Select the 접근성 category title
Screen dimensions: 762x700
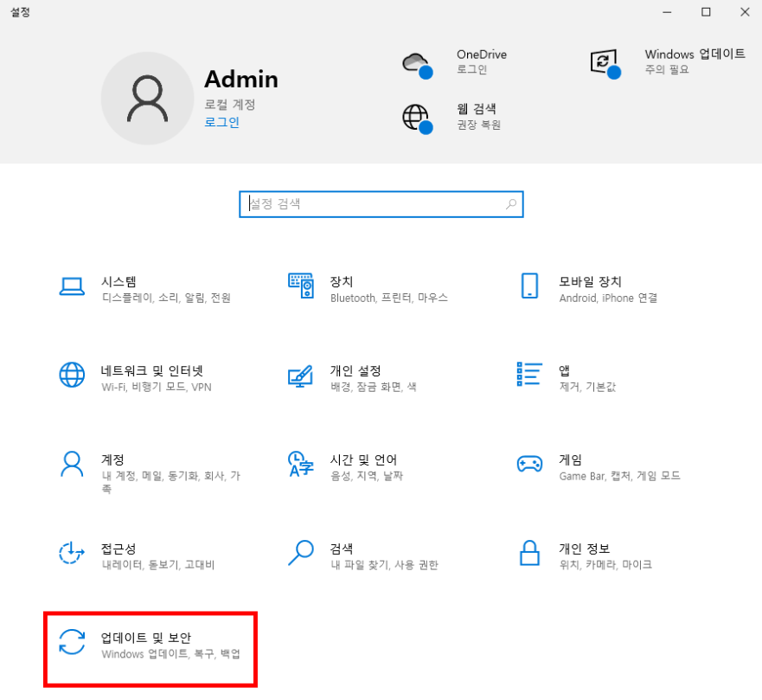click(118, 549)
